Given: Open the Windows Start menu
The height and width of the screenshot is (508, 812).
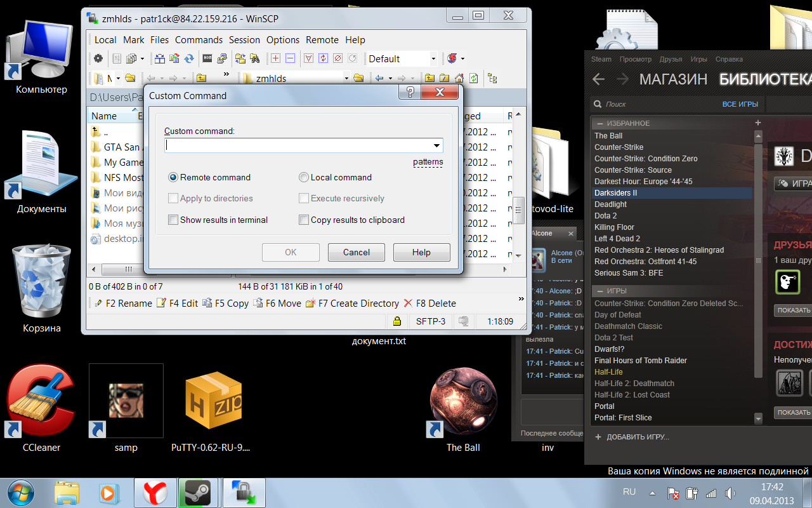Looking at the screenshot, I should pos(20,493).
